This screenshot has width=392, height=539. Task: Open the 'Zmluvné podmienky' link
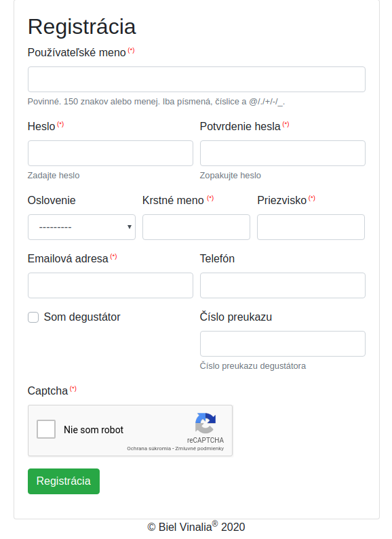click(x=199, y=448)
